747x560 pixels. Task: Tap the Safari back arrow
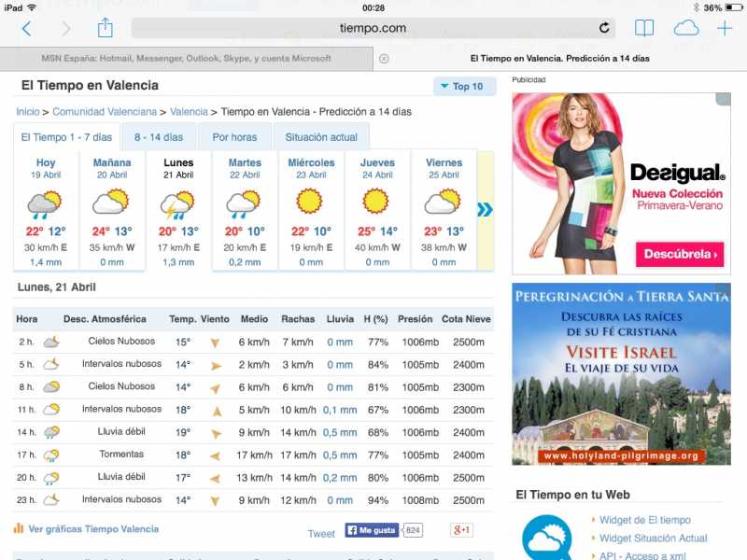pos(26,29)
